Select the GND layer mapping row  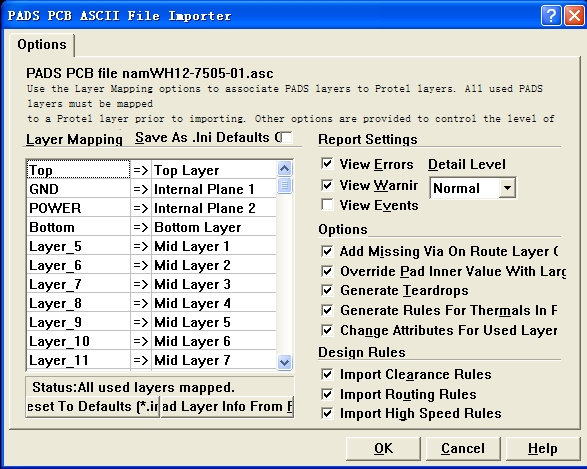[152, 189]
